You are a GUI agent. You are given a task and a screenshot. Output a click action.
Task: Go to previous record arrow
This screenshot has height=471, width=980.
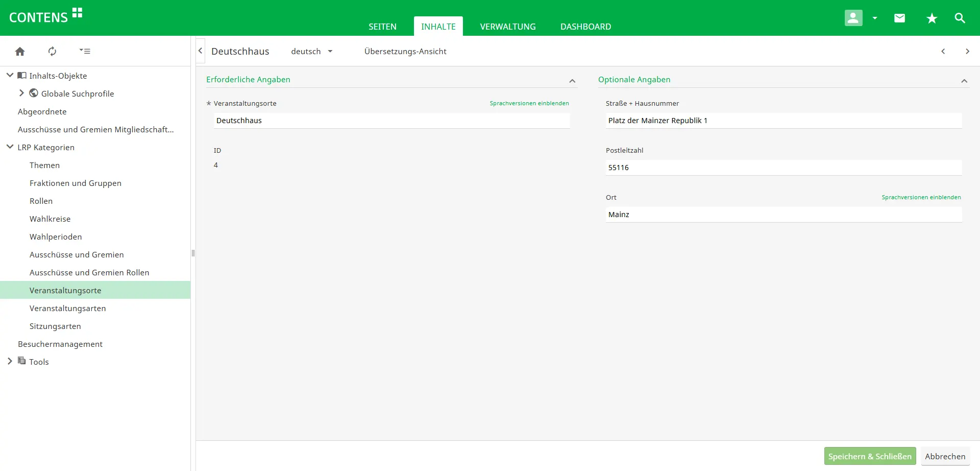click(943, 51)
